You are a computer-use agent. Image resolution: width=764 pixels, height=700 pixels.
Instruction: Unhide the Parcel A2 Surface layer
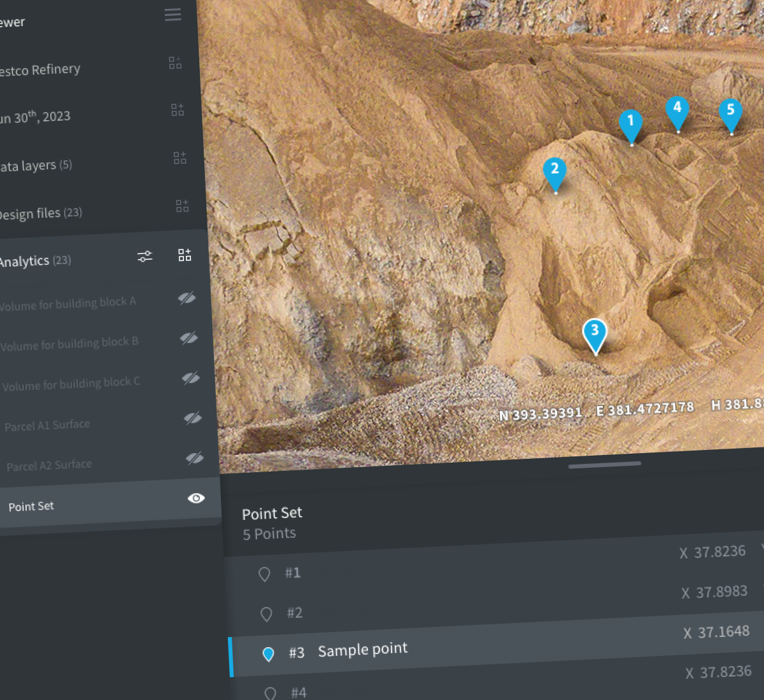tap(194, 458)
